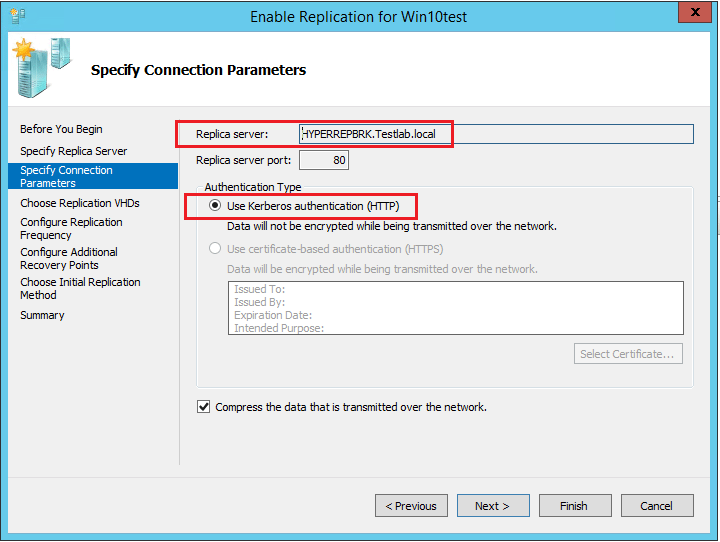Click 'Enable Replication for Win10test' title
Image resolution: width=720 pixels, height=542 pixels.
pos(358,17)
